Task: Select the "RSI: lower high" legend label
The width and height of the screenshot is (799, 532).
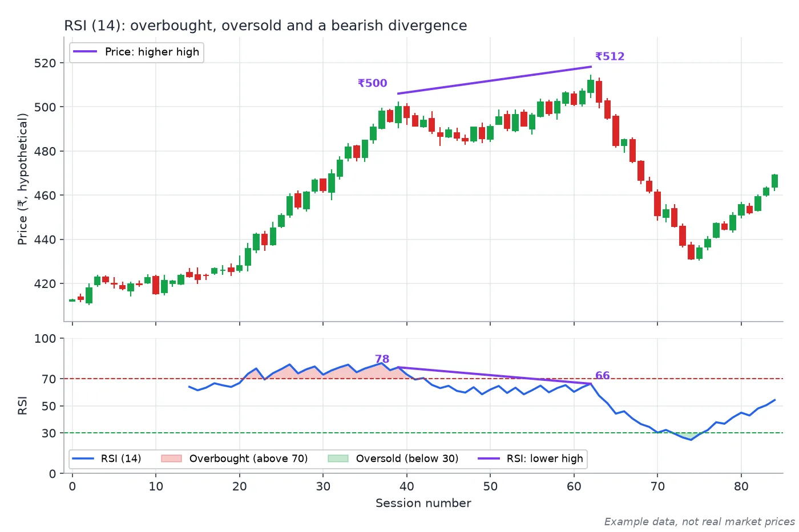Action: coord(545,458)
